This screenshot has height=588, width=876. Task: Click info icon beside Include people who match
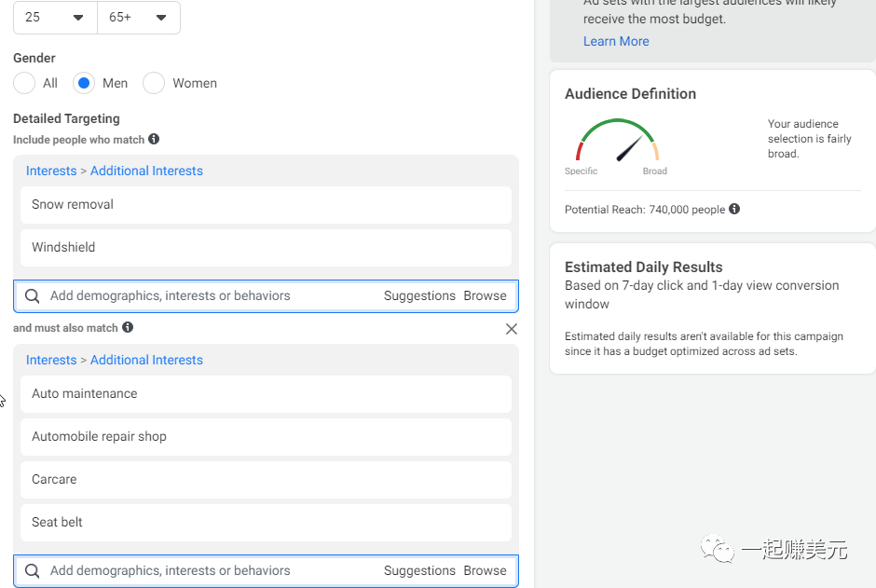point(154,139)
